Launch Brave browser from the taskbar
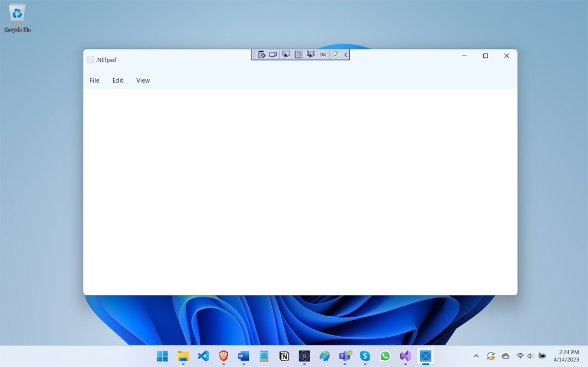 click(x=223, y=356)
